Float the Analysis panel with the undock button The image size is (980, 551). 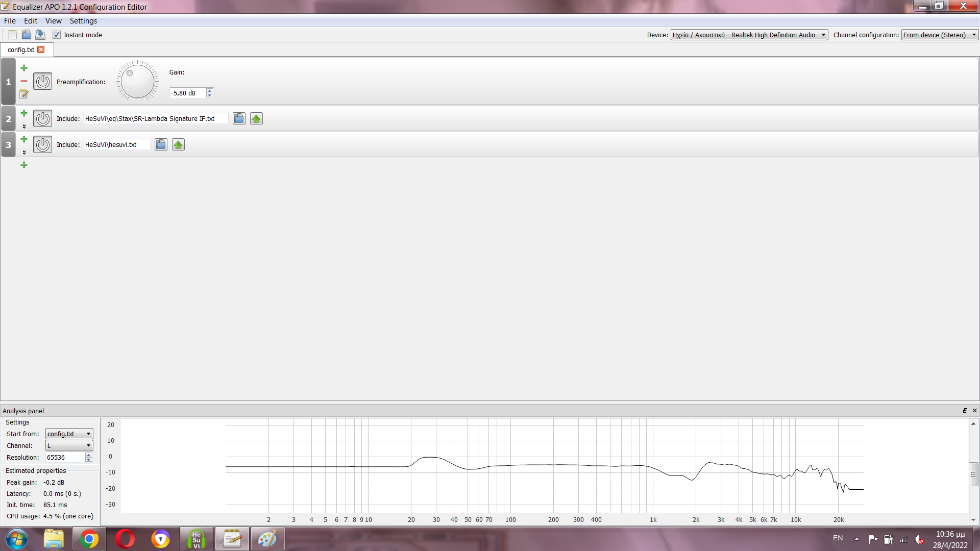[x=965, y=411]
